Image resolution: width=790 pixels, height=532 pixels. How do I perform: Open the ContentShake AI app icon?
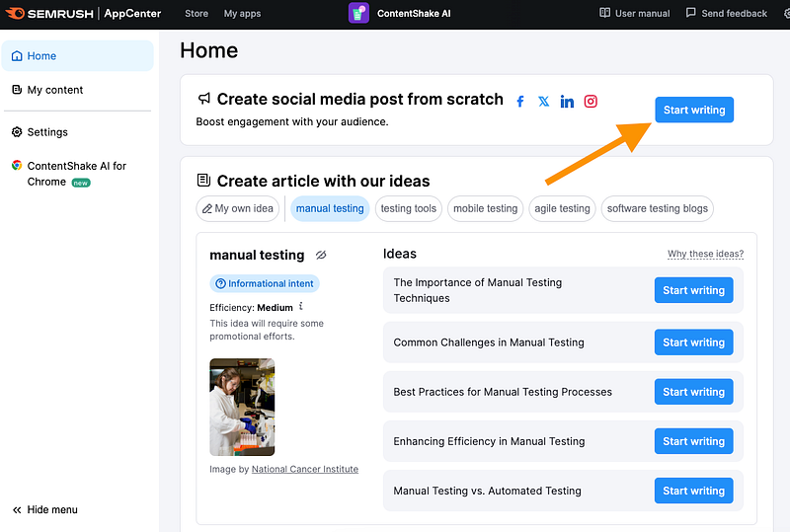pyautogui.click(x=358, y=13)
